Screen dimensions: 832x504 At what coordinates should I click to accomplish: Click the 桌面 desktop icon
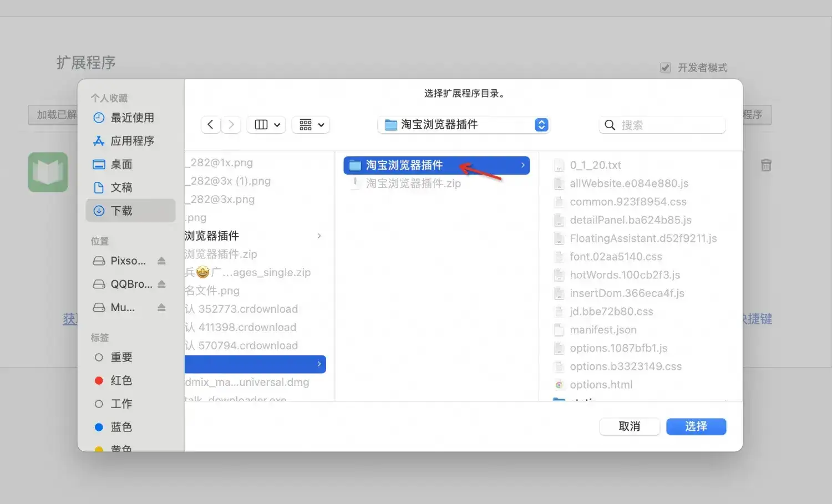(x=99, y=164)
